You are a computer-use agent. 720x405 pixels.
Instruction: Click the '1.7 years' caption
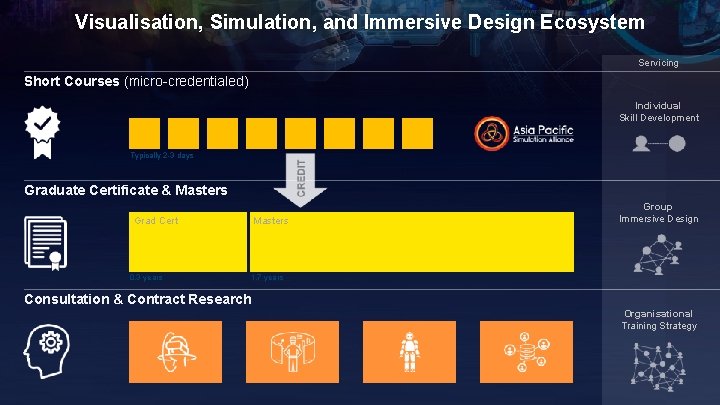point(267,277)
